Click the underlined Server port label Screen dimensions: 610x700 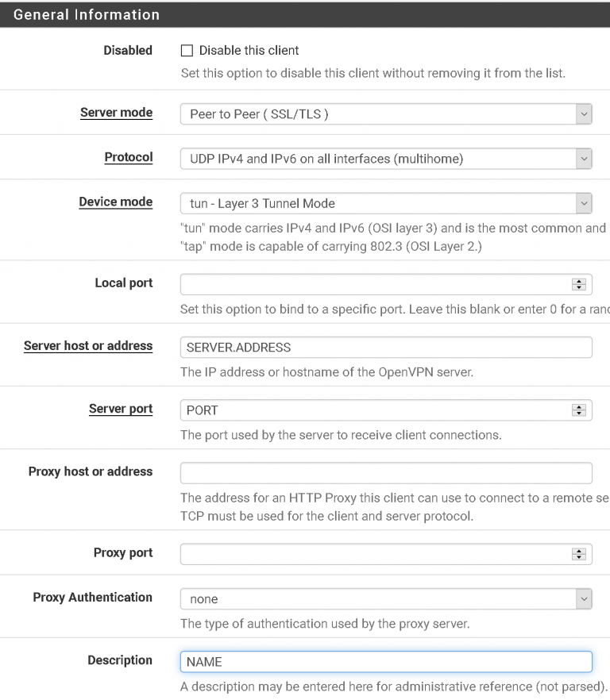120,408
